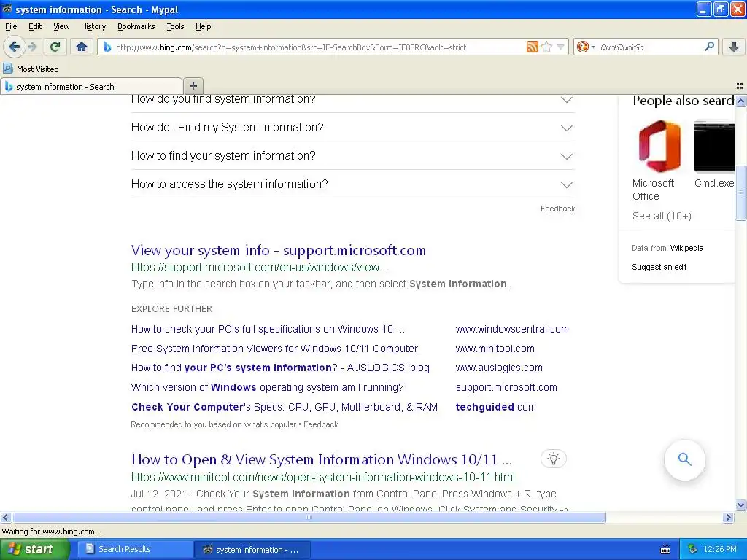This screenshot has width=747, height=560.
Task: Open the AUSLOGICS blog link
Action: 280,367
